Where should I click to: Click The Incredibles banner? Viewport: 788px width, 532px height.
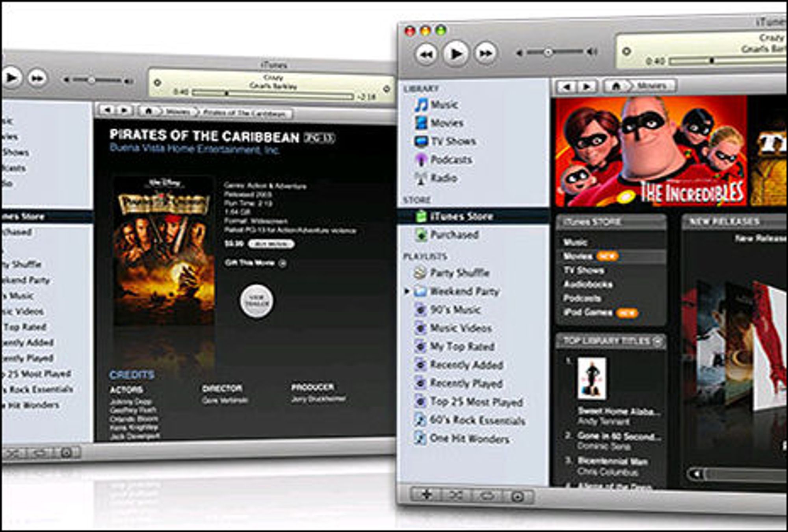(x=651, y=151)
